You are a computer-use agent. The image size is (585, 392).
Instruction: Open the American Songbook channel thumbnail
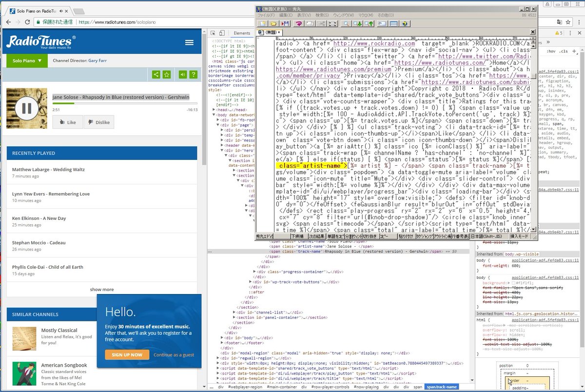(x=24, y=373)
